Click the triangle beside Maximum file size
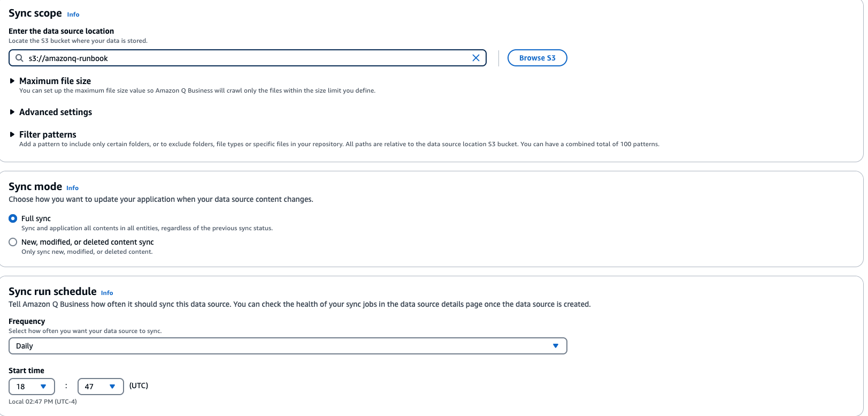Viewport: 868px width, 416px height. [x=12, y=80]
